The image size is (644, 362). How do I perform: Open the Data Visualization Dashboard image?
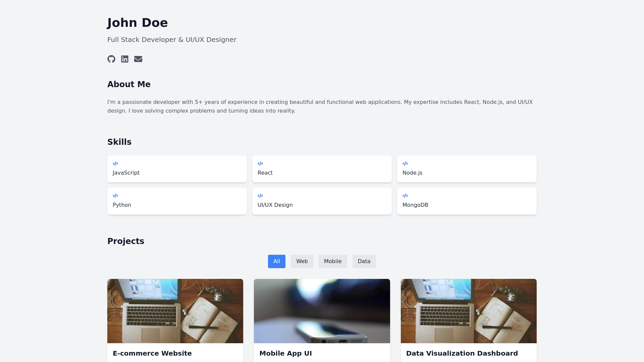click(469, 311)
